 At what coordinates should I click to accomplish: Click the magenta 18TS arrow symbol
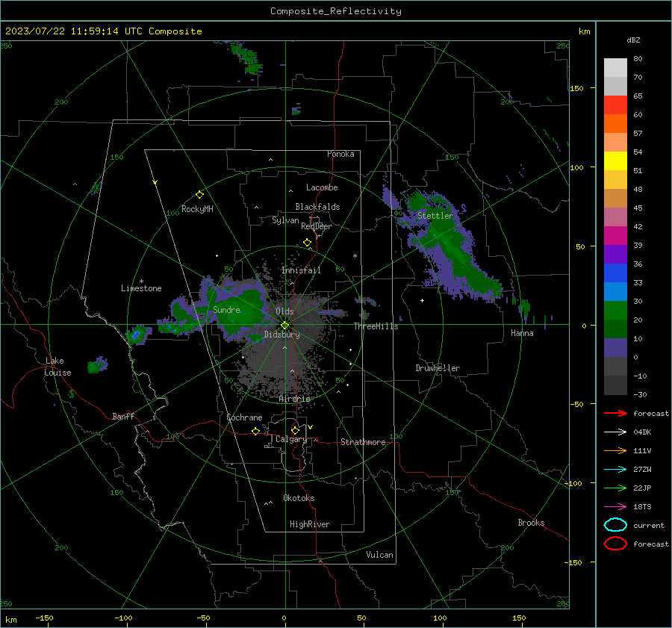click(615, 507)
